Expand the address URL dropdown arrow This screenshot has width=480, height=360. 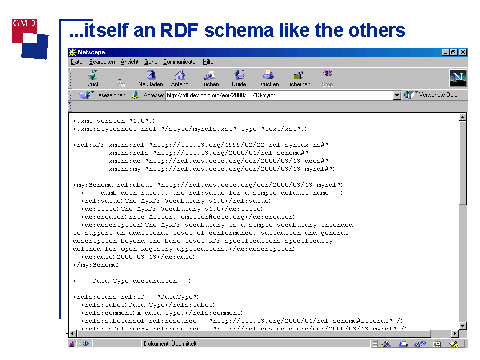396,95
